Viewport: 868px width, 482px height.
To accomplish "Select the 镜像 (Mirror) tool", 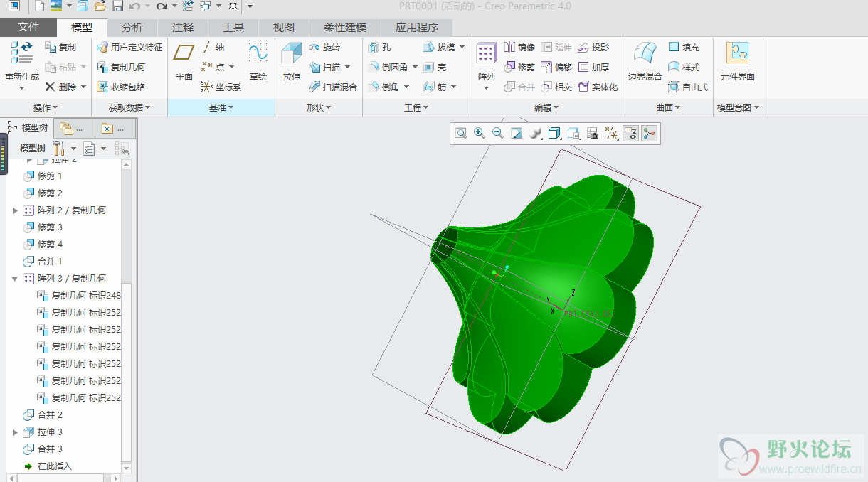I will tap(519, 47).
